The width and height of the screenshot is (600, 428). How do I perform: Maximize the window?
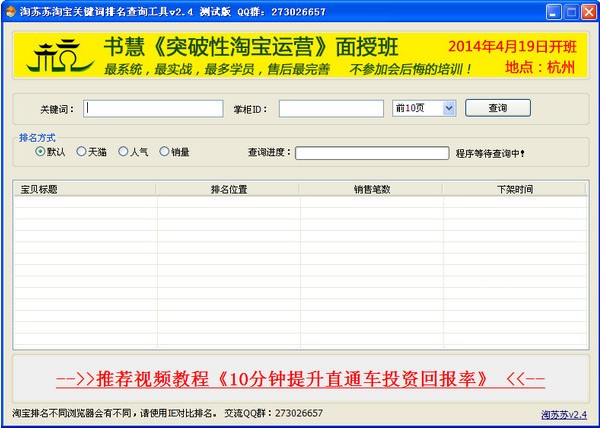571,12
